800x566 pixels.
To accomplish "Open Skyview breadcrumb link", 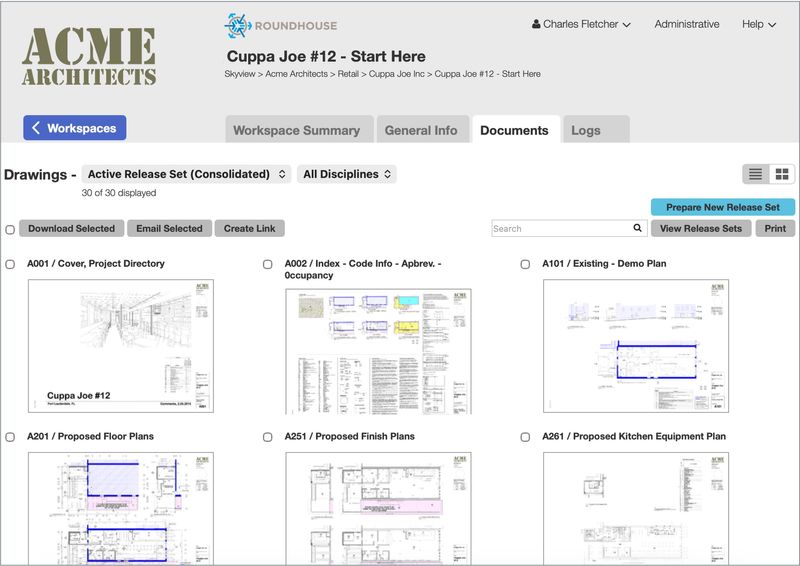I will tap(240, 74).
